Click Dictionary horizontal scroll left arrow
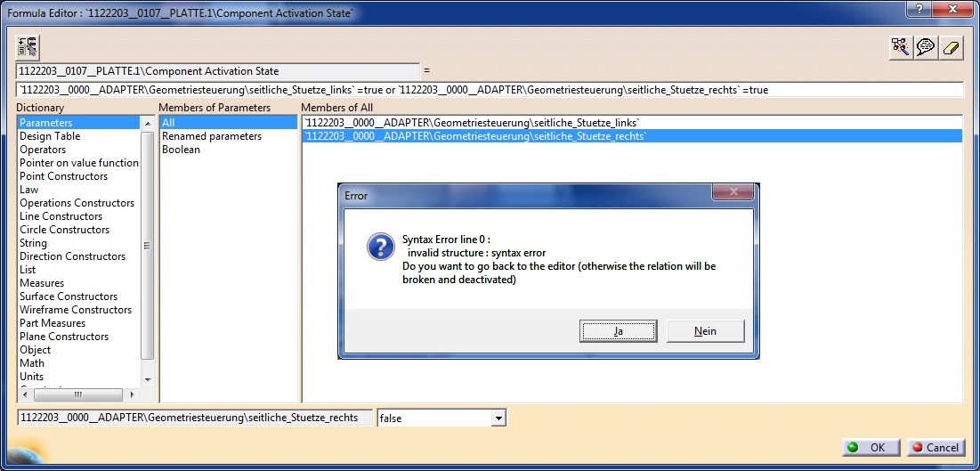This screenshot has width=980, height=471. 25,394
